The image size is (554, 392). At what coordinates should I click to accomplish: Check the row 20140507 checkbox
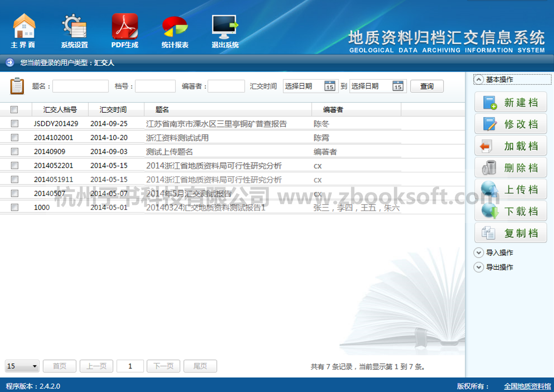[14, 193]
